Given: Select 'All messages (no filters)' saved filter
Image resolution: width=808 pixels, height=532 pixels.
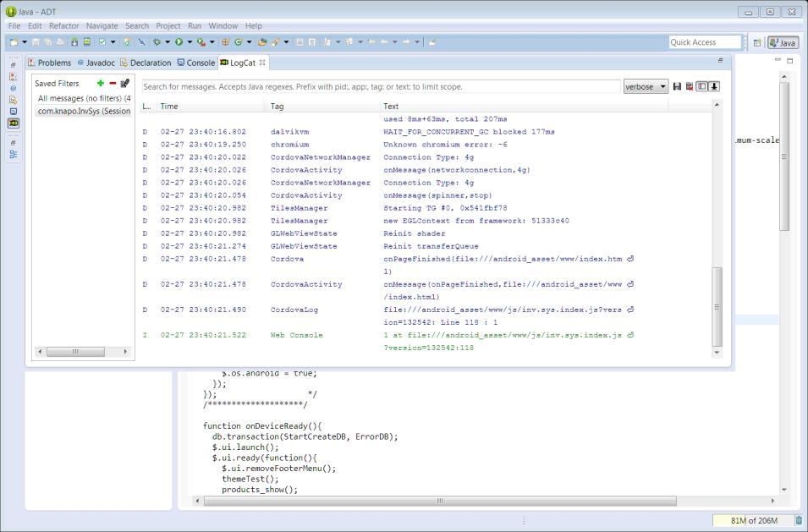Looking at the screenshot, I should [84, 98].
